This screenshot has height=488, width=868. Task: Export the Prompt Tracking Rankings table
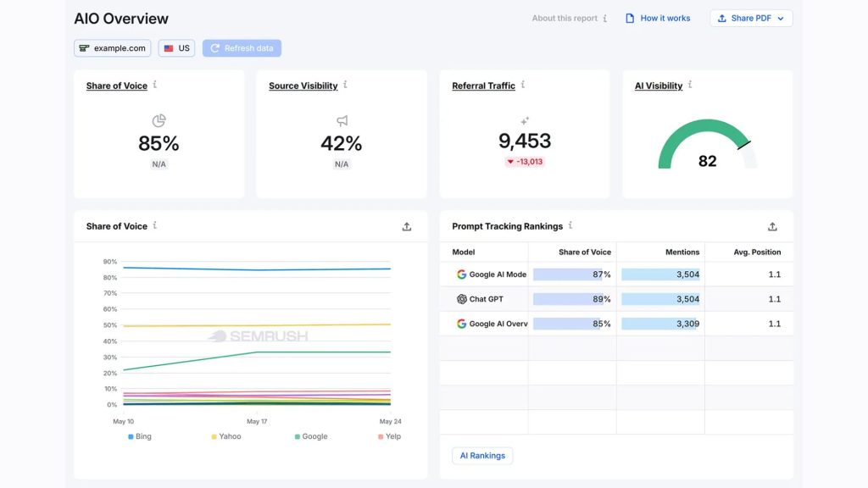[x=773, y=227]
